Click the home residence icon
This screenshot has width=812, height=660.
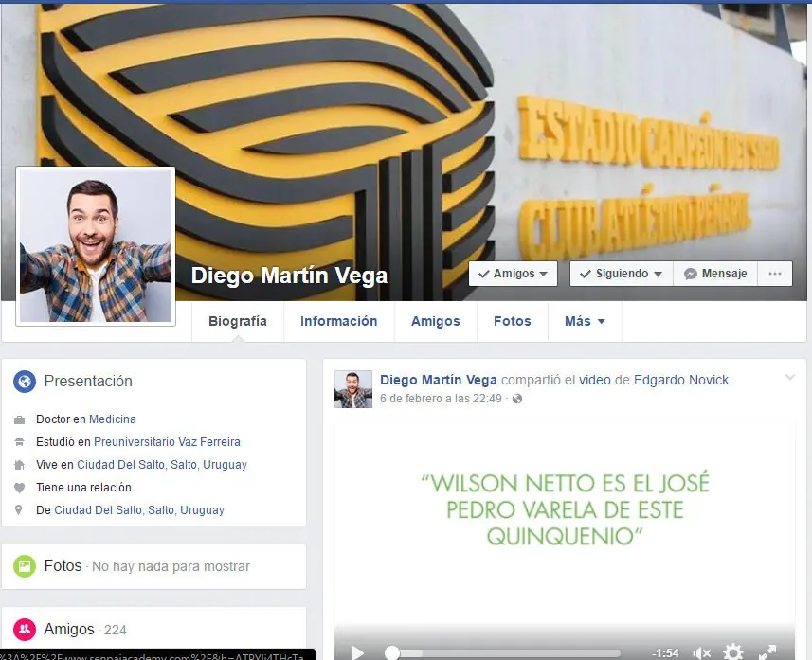point(19,465)
